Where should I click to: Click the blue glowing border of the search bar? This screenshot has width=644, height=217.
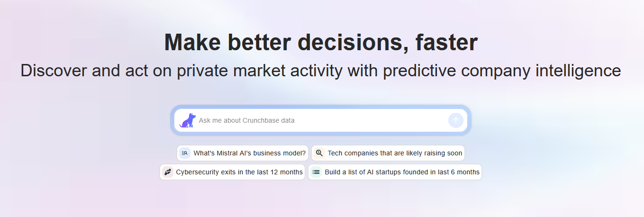[x=321, y=107]
